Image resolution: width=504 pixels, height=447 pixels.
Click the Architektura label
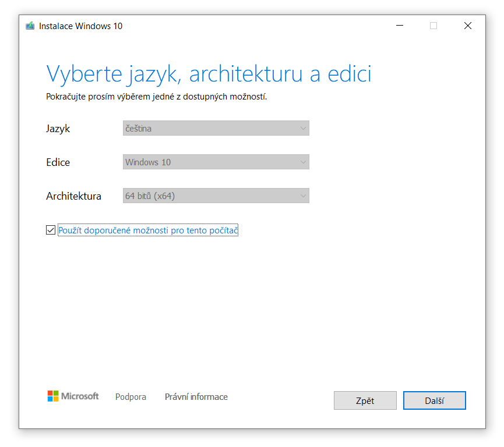point(73,196)
